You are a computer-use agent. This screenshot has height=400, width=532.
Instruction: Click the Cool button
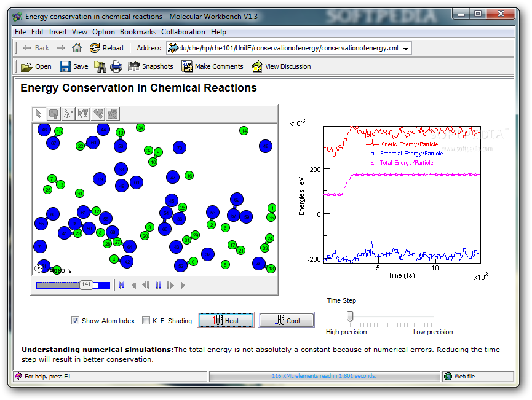point(287,320)
